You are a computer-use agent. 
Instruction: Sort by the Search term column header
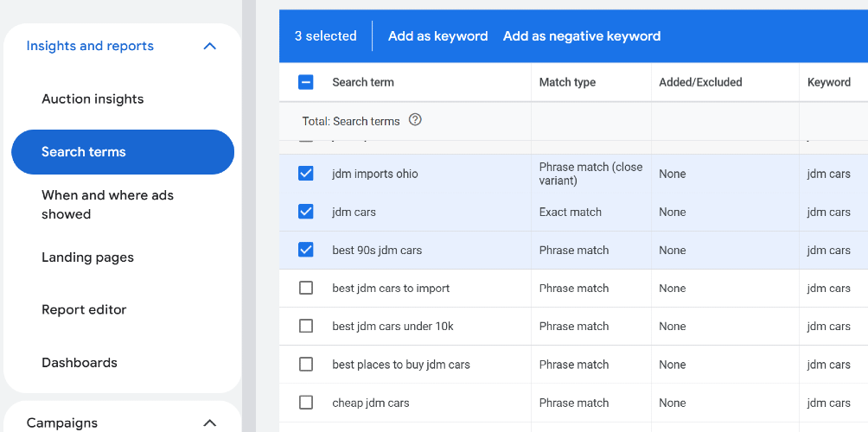point(363,82)
